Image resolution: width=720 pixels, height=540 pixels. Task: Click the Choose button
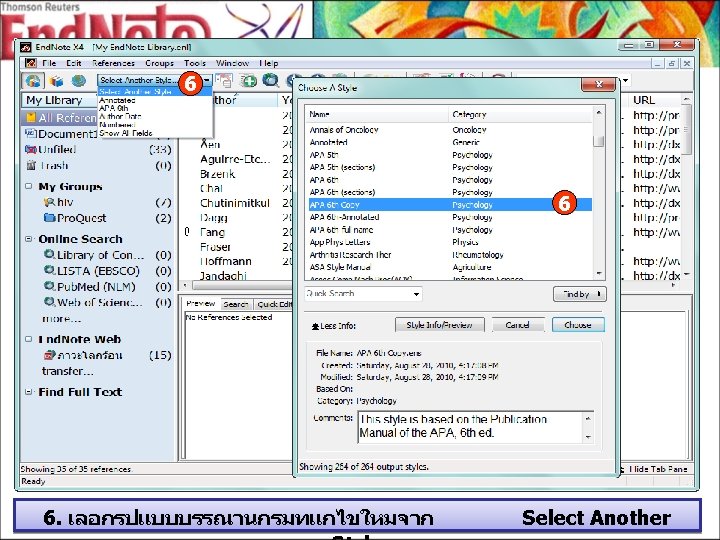click(x=578, y=325)
